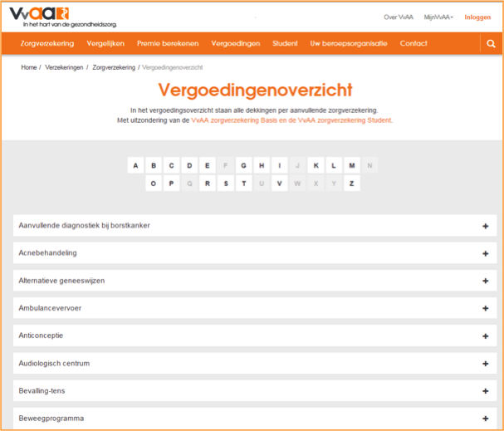Go to Home breadcrumb
Viewport: 504px width, 431px height.
(29, 67)
